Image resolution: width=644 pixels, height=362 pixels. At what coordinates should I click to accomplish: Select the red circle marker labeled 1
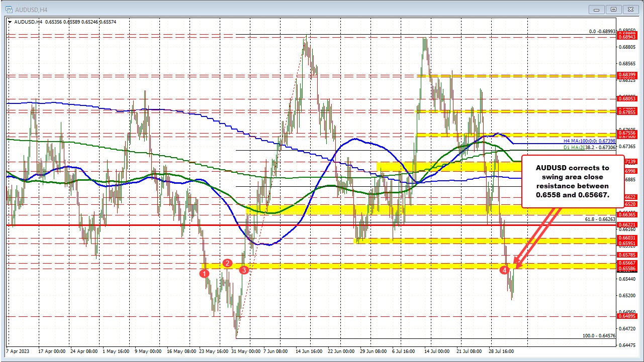pyautogui.click(x=204, y=274)
